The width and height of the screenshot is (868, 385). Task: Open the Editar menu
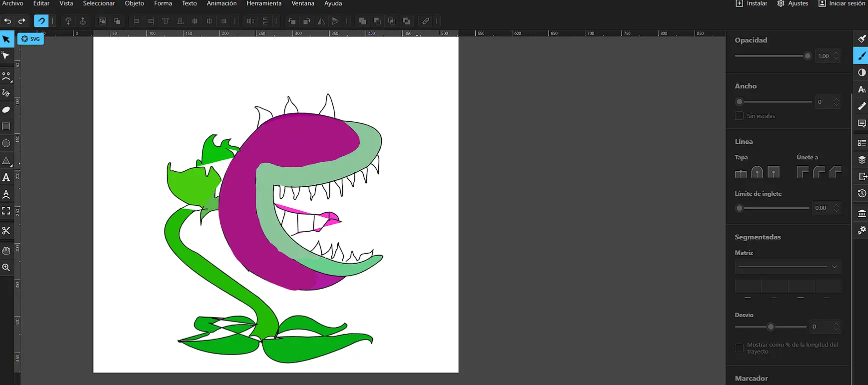click(41, 3)
